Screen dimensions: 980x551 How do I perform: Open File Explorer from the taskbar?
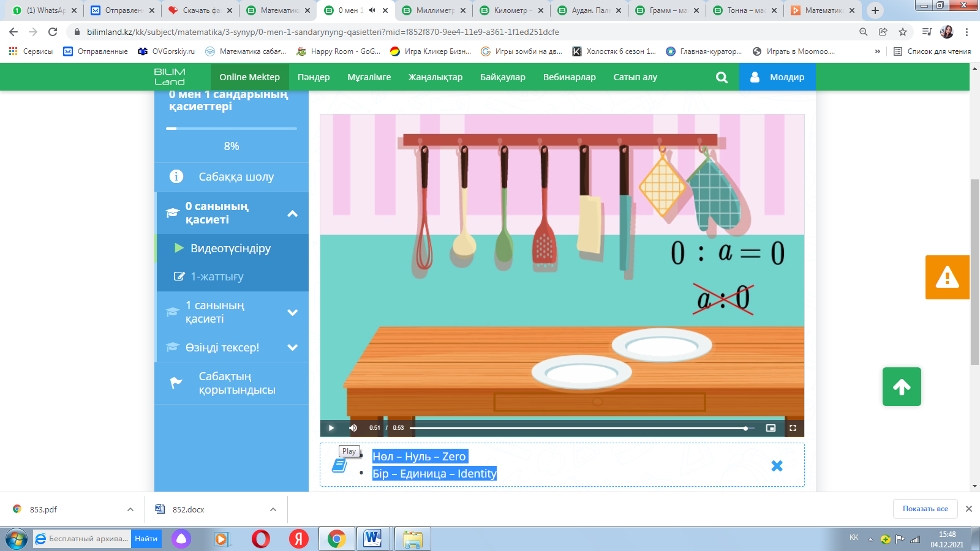point(413,539)
